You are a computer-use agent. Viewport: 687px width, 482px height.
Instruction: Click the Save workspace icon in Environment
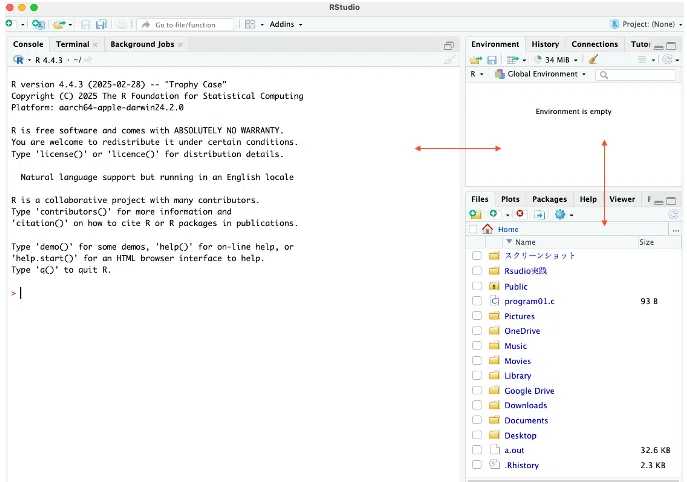[x=492, y=60]
